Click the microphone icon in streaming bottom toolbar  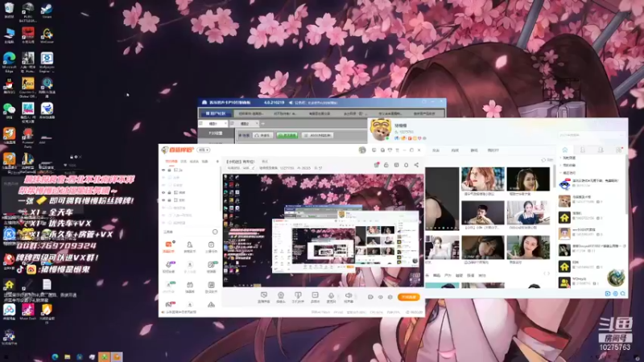coord(331,295)
